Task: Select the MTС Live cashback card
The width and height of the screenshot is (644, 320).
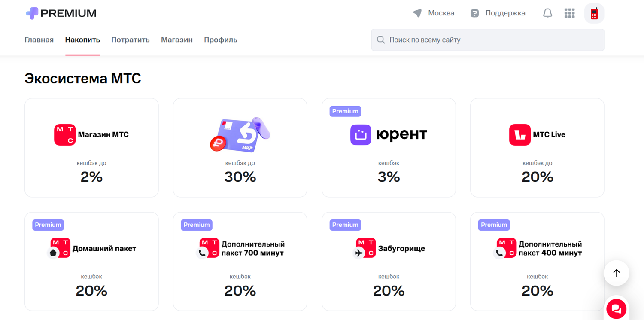Action: pos(537,148)
